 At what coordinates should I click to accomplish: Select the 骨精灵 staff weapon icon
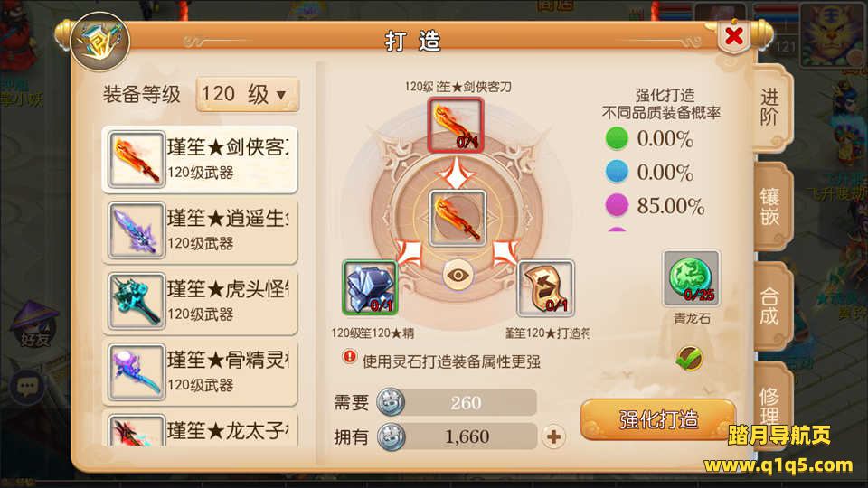coord(137,371)
